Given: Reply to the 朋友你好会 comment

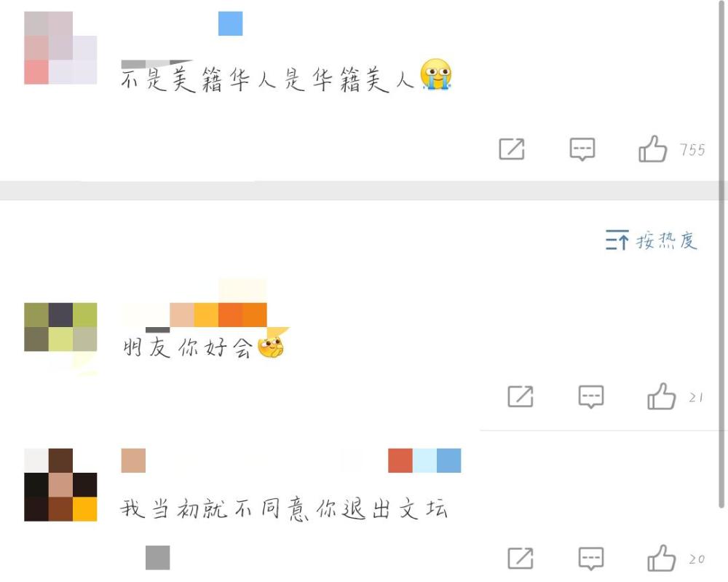Looking at the screenshot, I should click(x=591, y=396).
